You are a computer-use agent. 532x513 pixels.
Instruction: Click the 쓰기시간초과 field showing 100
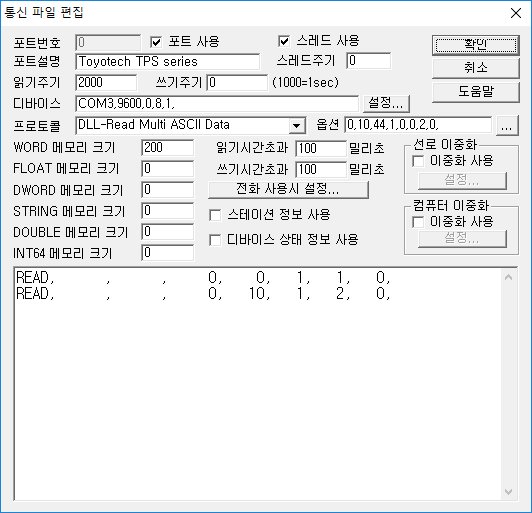321,170
